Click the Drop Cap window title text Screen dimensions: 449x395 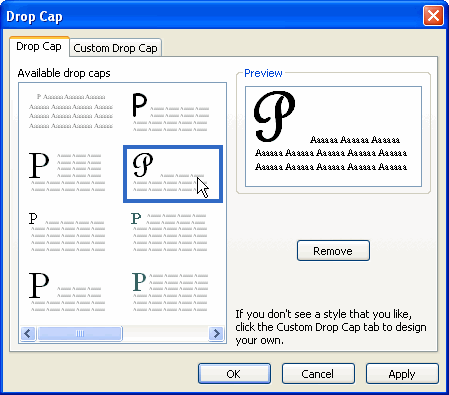tap(34, 16)
